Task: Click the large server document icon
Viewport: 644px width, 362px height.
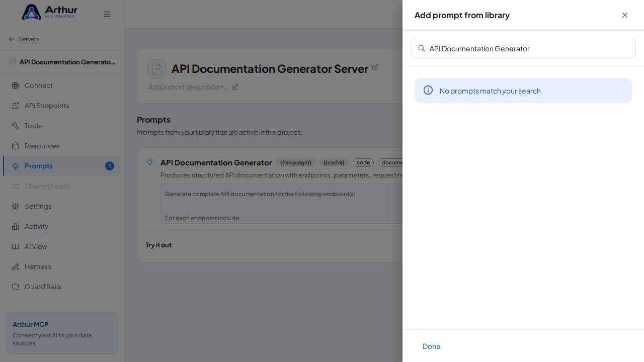Action: [x=157, y=69]
